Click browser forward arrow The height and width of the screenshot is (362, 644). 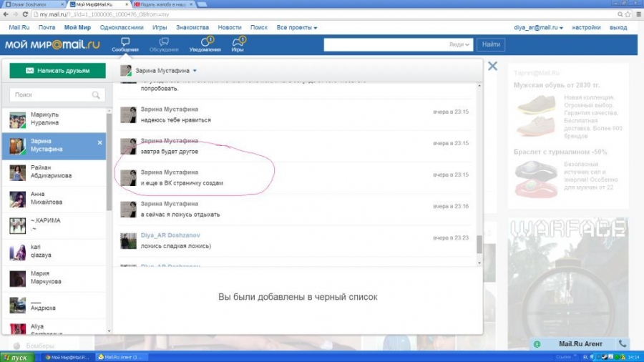(x=16, y=14)
